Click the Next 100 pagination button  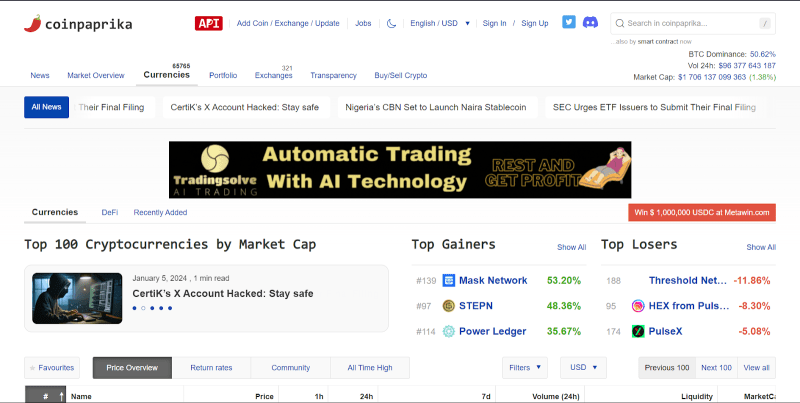(x=716, y=368)
